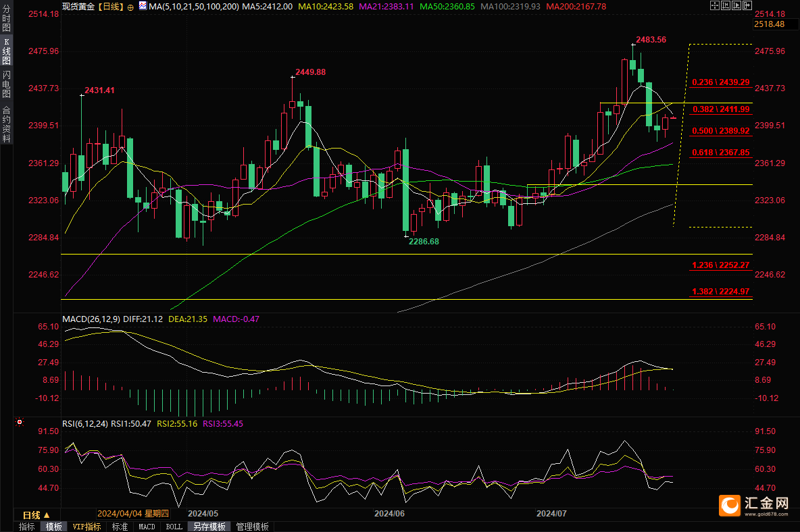Select the 模板 bottom tab

click(53, 527)
